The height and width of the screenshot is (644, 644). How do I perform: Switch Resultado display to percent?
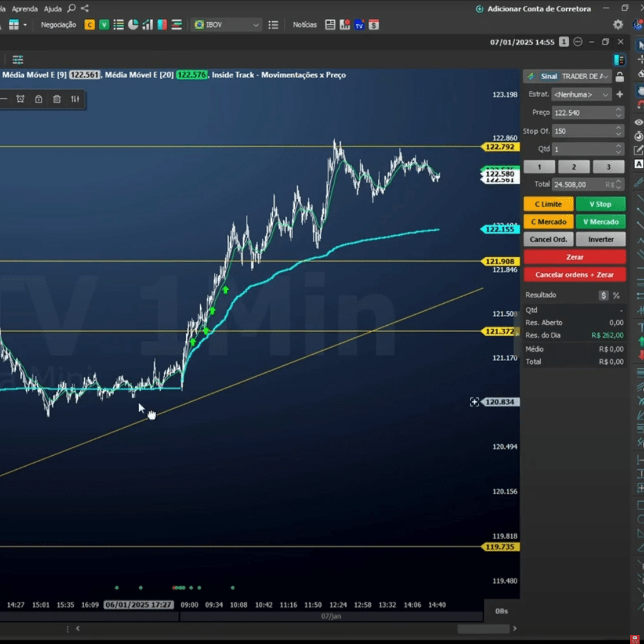[616, 296]
